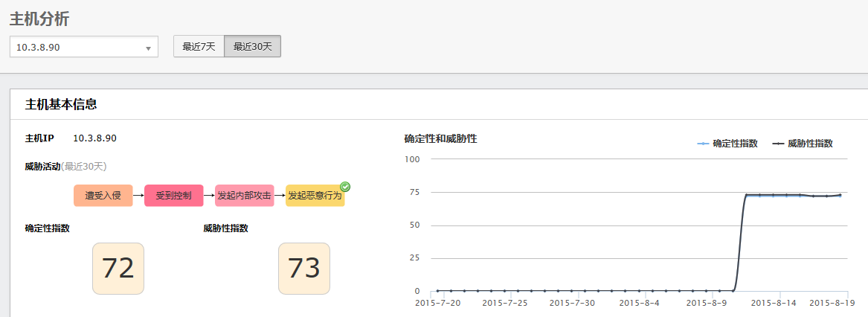Screen dimensions: 868x317
Task: Click the chart data point at 2015-7-20
Action: [437, 290]
